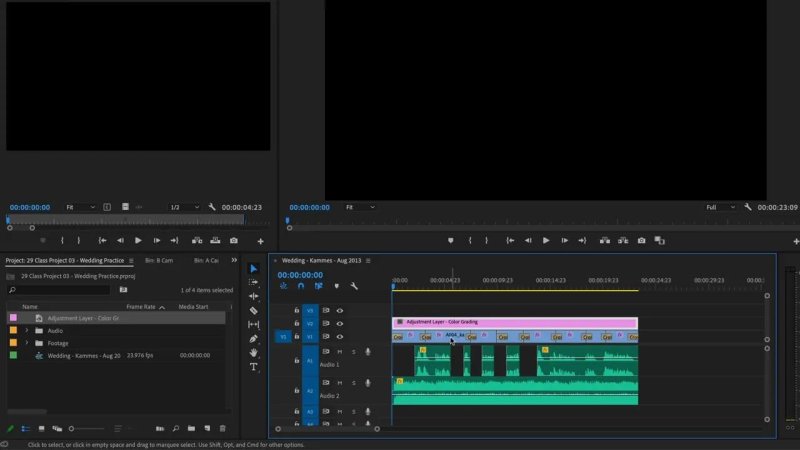Toggle Linked Selection in the timeline
The image size is (800, 450).
[319, 286]
